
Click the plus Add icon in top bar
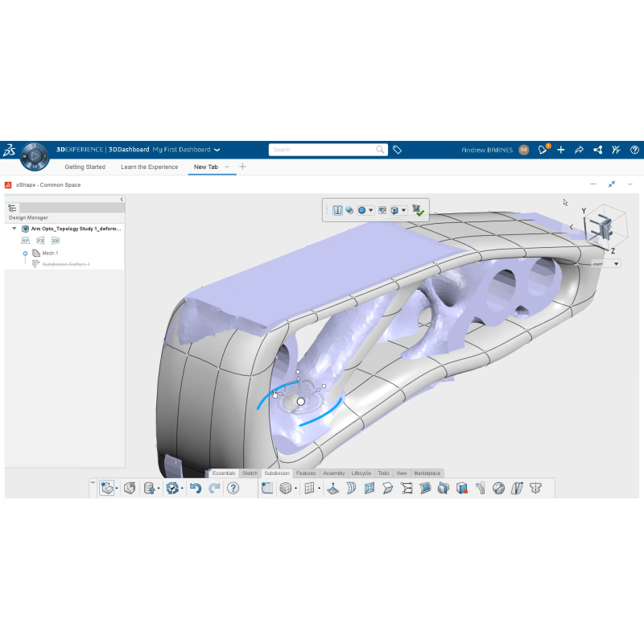(x=561, y=150)
